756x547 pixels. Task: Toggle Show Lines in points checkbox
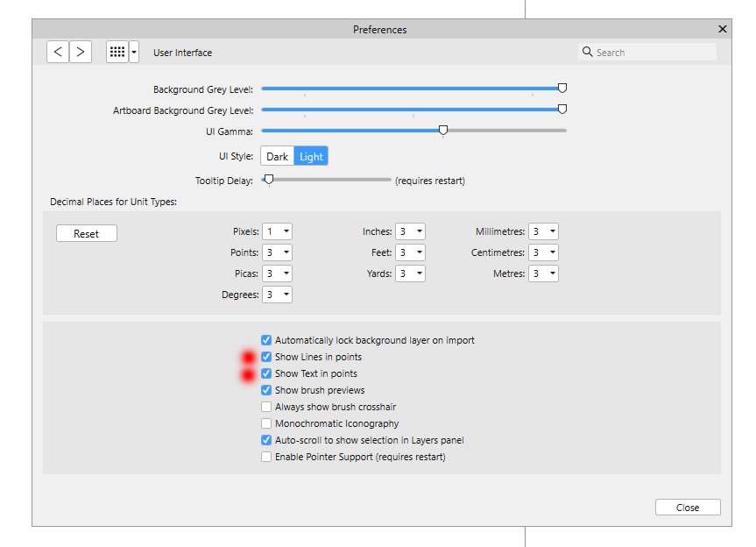pos(266,357)
